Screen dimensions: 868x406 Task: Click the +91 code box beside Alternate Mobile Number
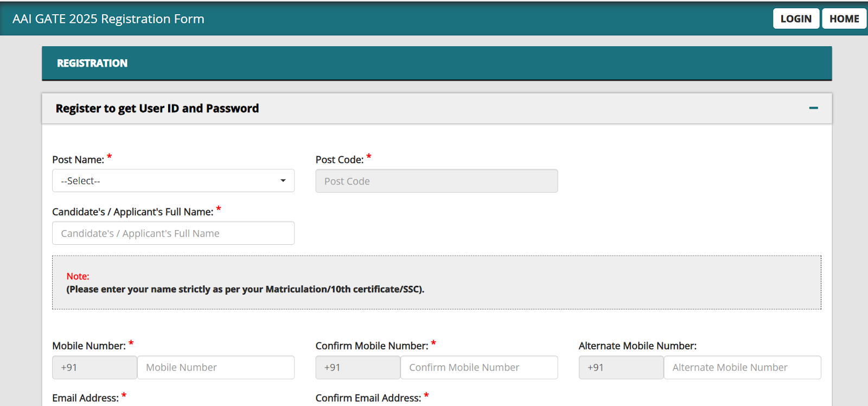coord(621,367)
